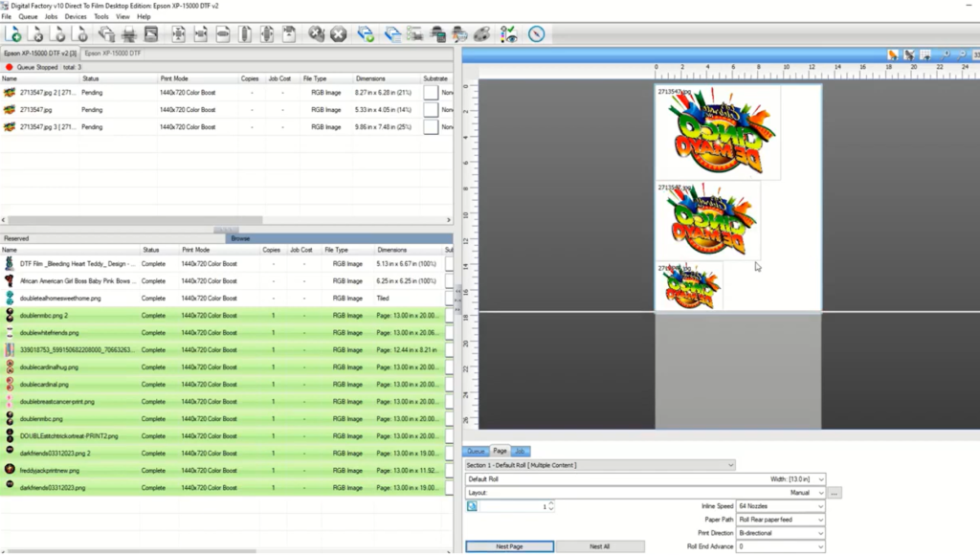The width and height of the screenshot is (980, 555).
Task: Click the blue icon beside the page number field
Action: pos(472,506)
